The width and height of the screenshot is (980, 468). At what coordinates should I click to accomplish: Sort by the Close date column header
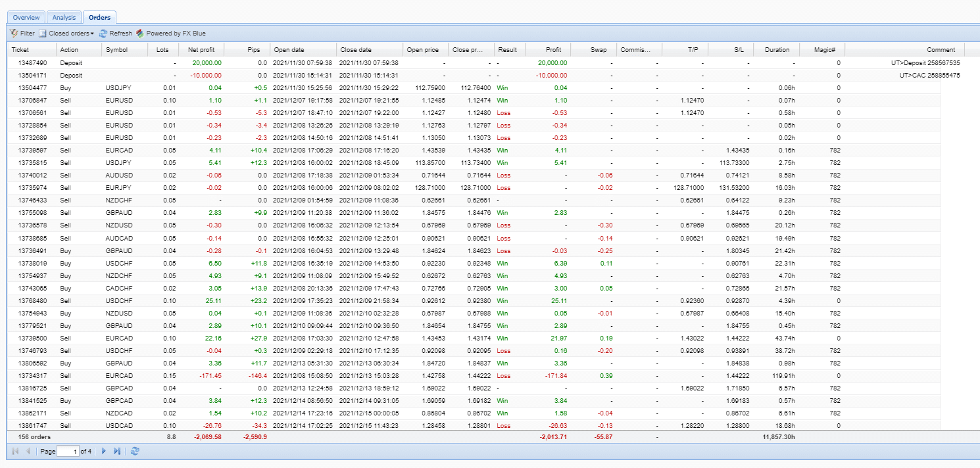370,50
